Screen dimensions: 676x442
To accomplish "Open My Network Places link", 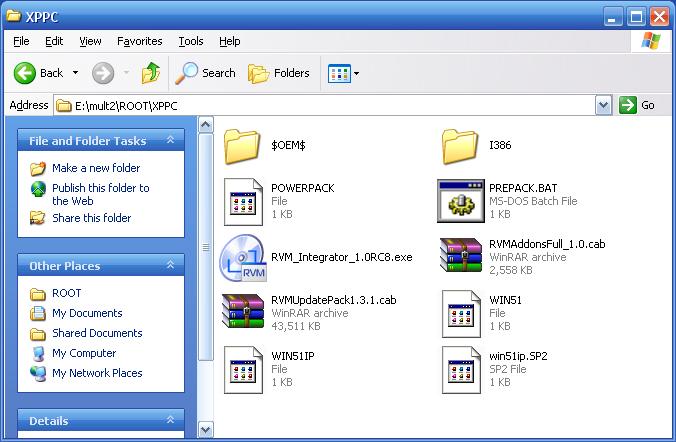I will click(97, 373).
